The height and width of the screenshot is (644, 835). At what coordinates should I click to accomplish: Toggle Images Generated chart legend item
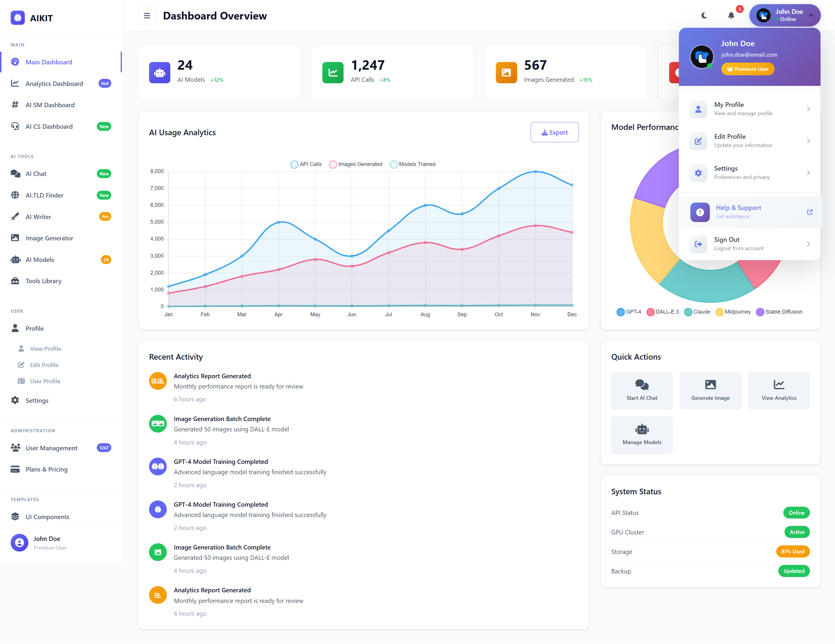356,164
